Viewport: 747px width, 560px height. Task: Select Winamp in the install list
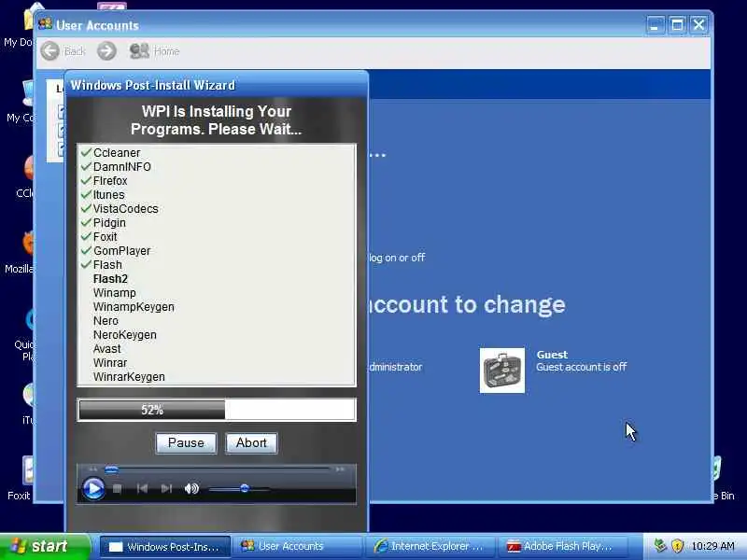point(114,293)
